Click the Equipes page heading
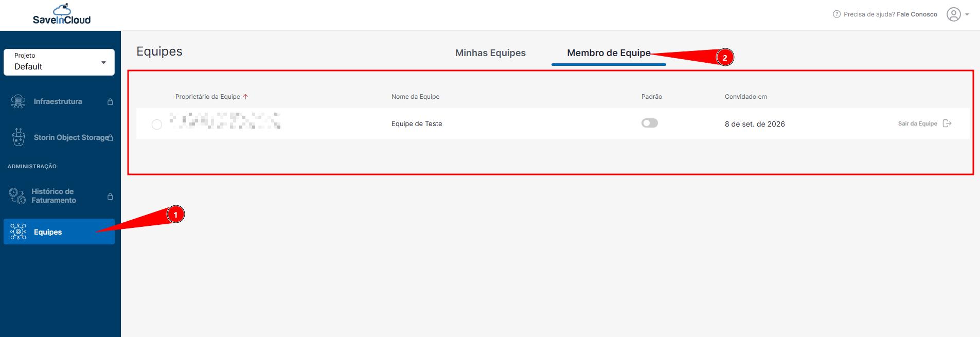The image size is (980, 337). tap(159, 51)
